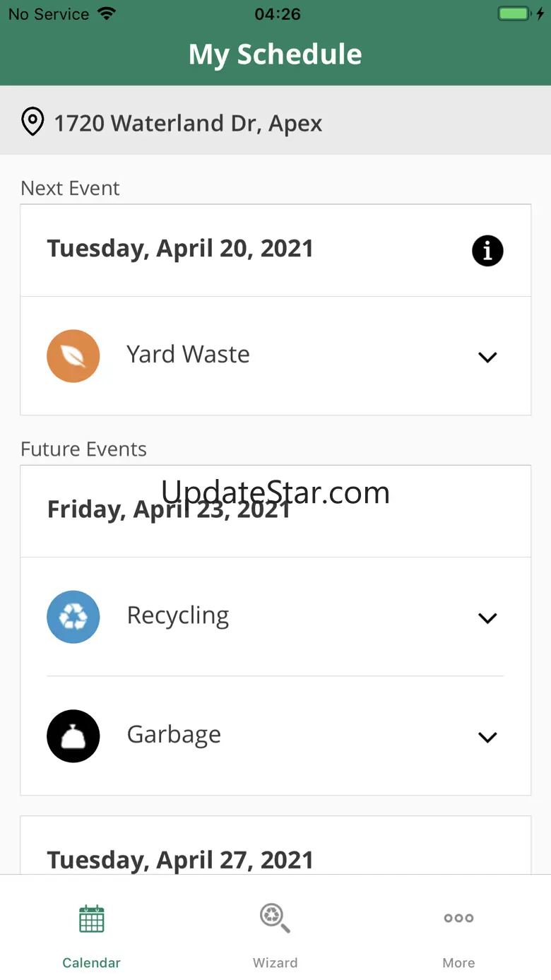Open the Yard Waste event row
551x980 pixels.
coord(275,356)
